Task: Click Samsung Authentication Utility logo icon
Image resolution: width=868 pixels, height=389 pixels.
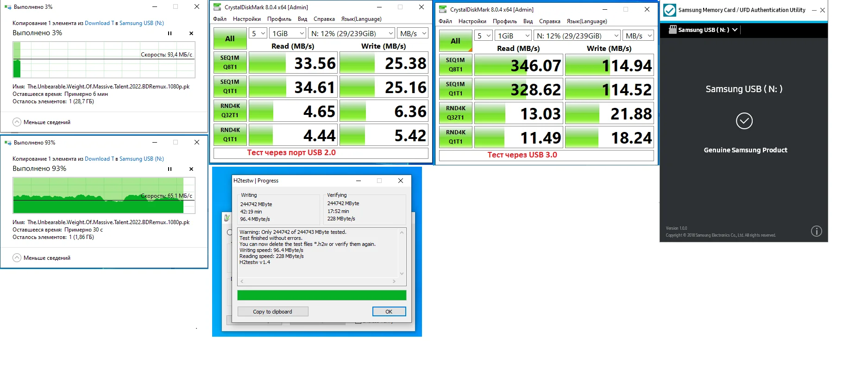Action: 669,10
